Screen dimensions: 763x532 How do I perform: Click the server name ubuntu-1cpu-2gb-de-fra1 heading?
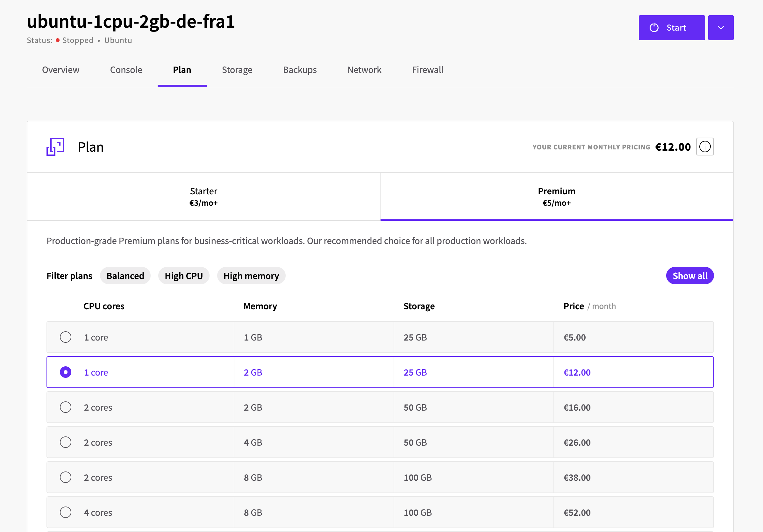point(131,22)
